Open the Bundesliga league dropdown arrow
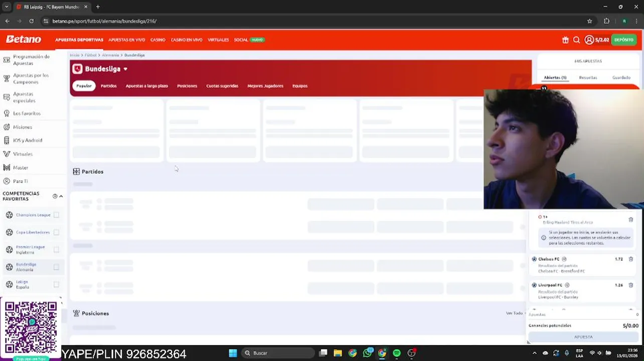 pos(125,69)
